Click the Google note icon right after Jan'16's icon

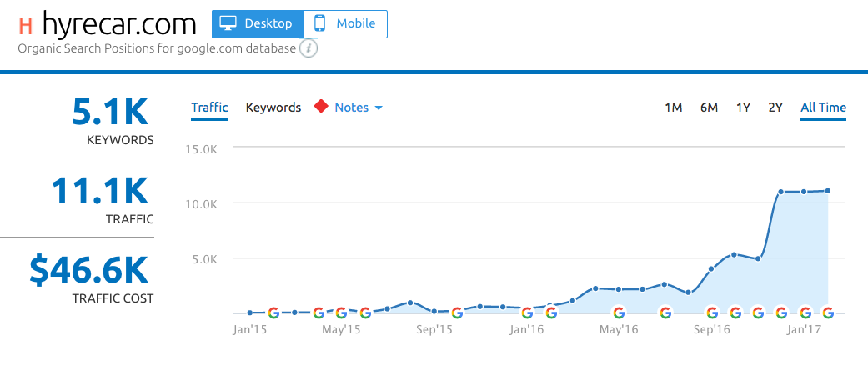[551, 313]
